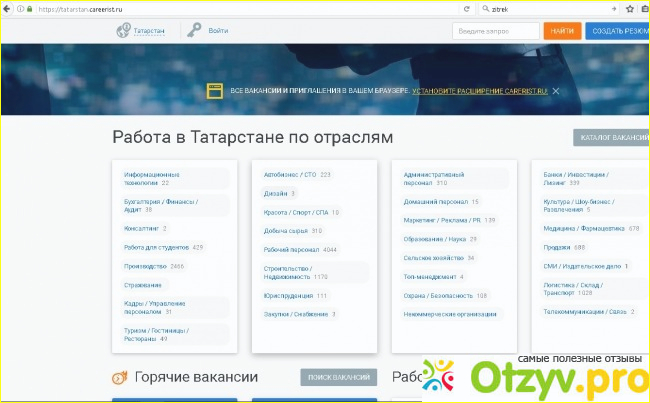Open the КАТАЛОГ ВАКАНСИЙ button
This screenshot has width=650, height=403.
coord(611,139)
